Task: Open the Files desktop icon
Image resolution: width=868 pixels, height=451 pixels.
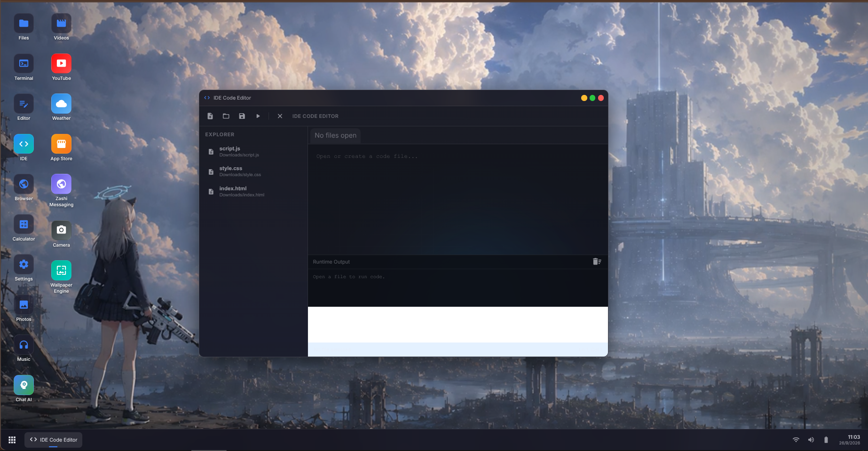Action: pyautogui.click(x=24, y=28)
